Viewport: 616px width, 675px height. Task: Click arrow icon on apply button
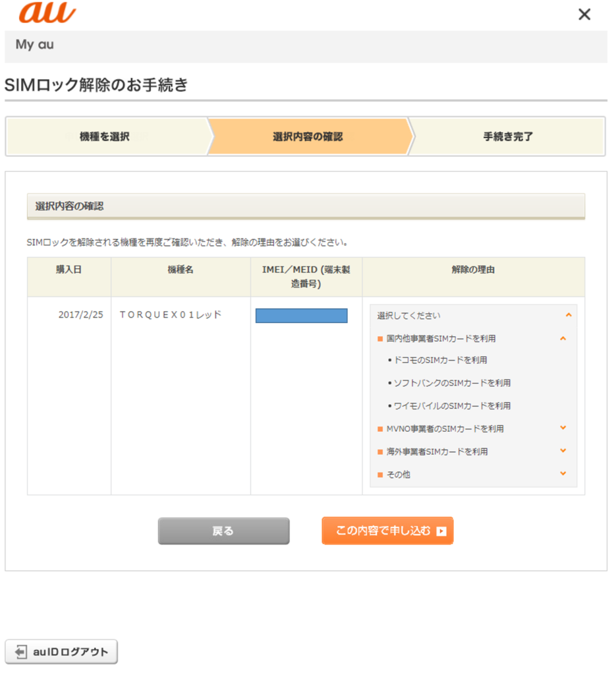tap(441, 531)
